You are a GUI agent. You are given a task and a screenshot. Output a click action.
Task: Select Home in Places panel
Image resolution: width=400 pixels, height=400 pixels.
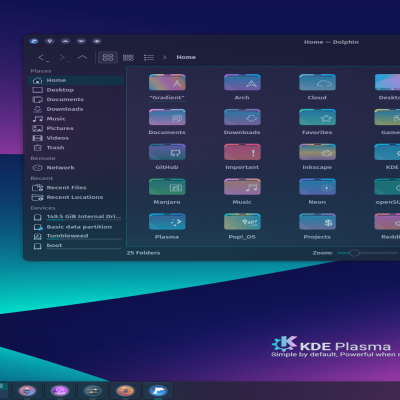point(76,80)
